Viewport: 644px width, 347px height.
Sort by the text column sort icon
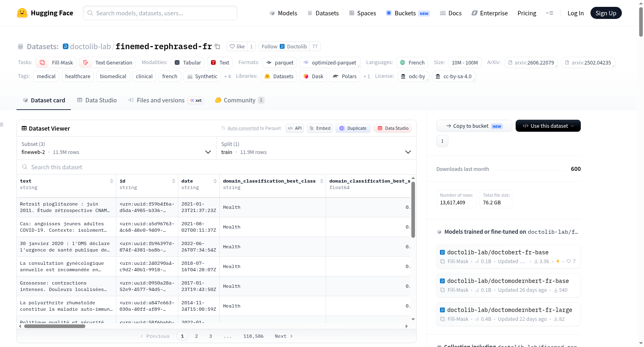(x=111, y=181)
